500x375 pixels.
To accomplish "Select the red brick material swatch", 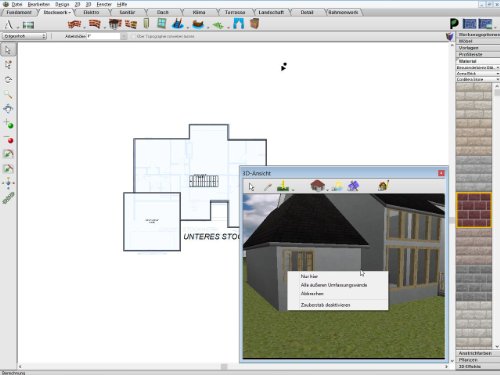I will 474,210.
